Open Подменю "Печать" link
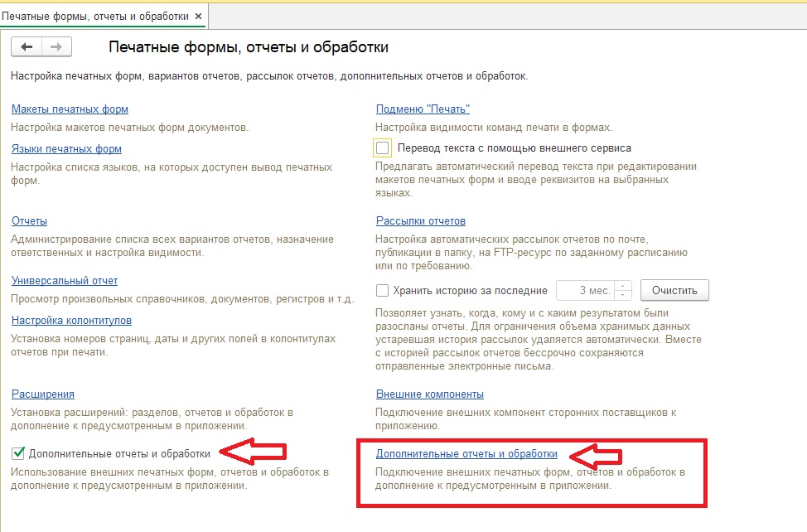 pyautogui.click(x=423, y=109)
